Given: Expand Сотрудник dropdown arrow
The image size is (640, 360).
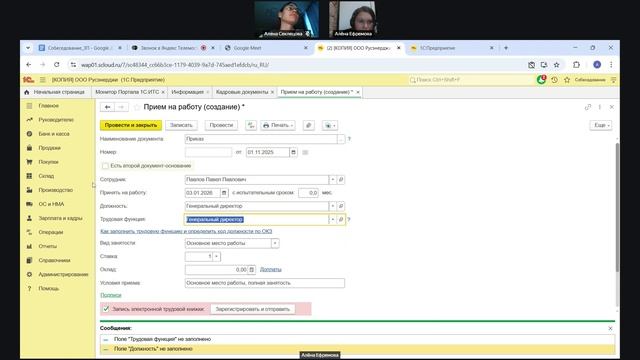Looking at the screenshot, I should [x=333, y=180].
